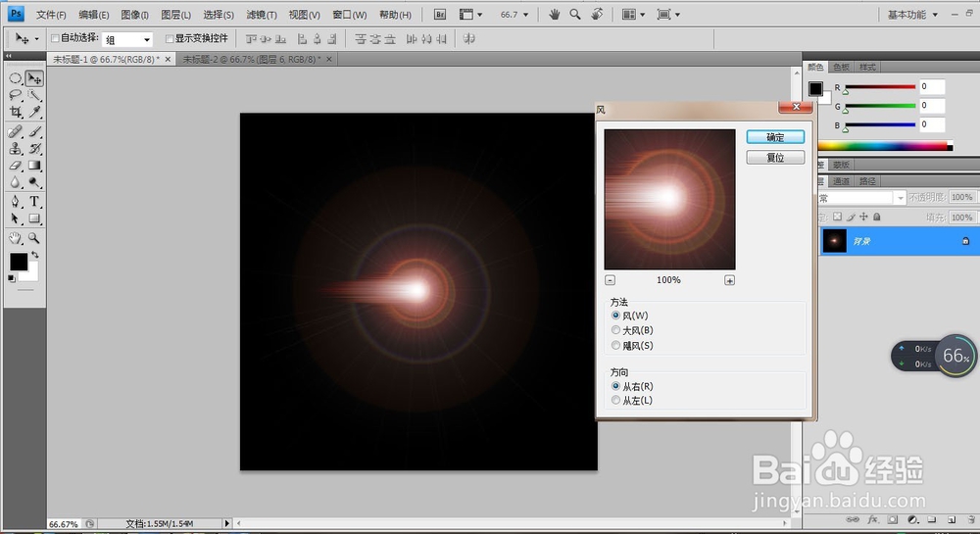This screenshot has width=980, height=534.
Task: Select 风(W) method radio button
Action: [x=615, y=316]
